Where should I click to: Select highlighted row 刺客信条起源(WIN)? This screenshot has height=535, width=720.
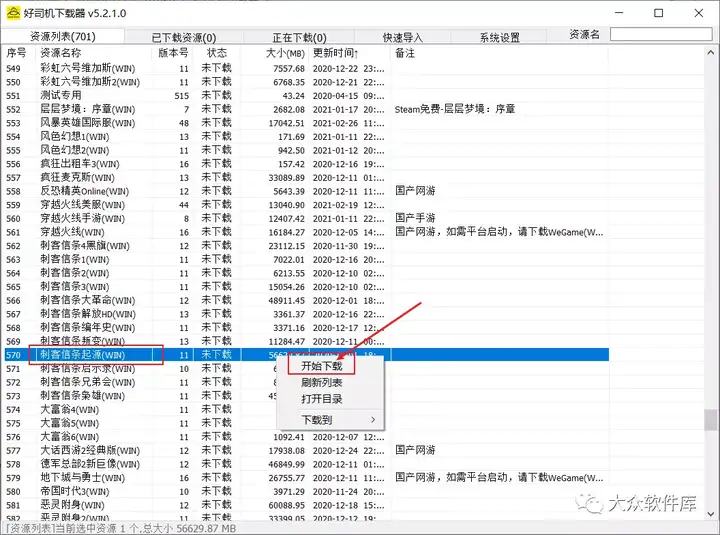coord(307,355)
